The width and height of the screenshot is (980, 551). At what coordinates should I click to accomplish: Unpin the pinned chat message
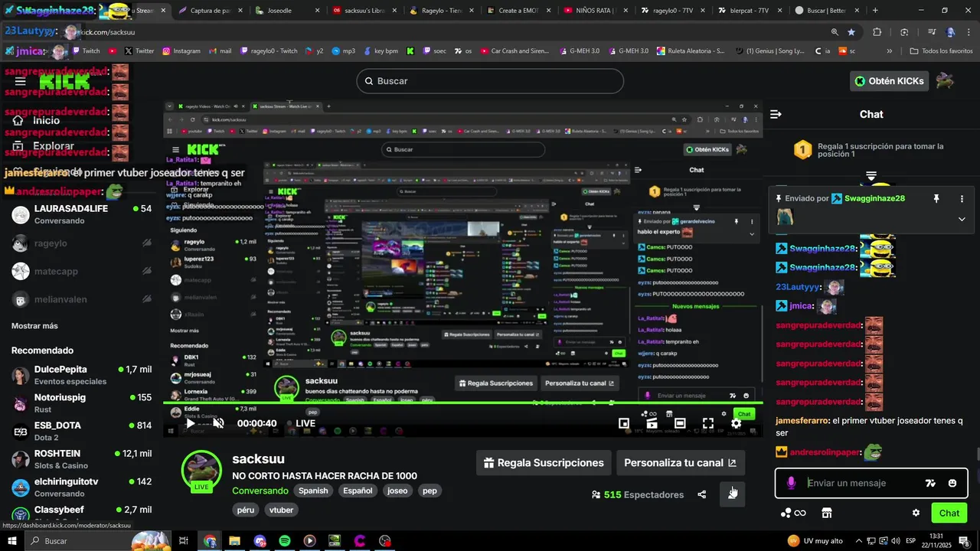(936, 198)
